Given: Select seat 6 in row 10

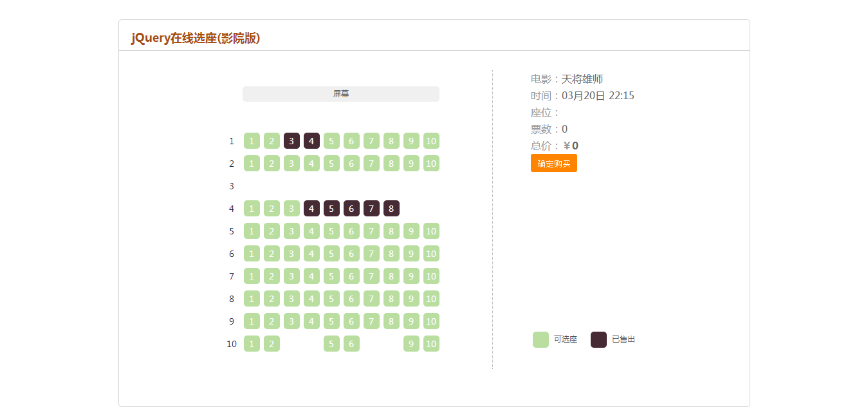Looking at the screenshot, I should tap(351, 344).
